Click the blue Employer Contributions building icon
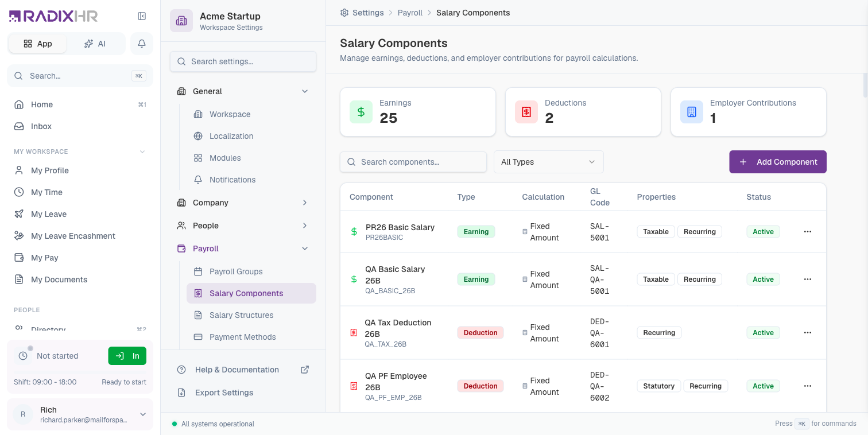 (x=692, y=112)
